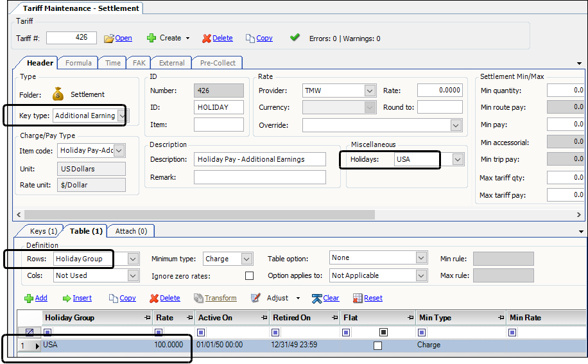Toggle the Flat checkbox in USA row

377,345
